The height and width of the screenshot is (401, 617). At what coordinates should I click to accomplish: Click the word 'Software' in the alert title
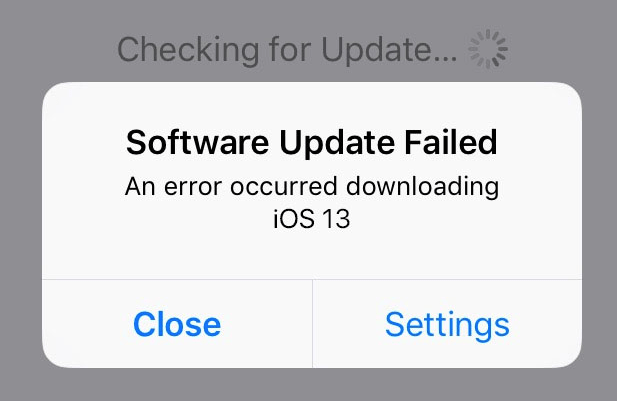pos(198,142)
